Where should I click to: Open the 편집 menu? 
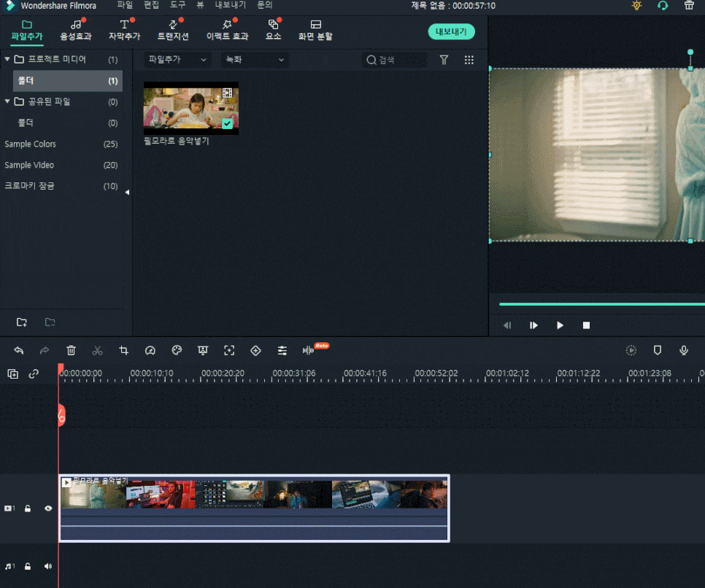(151, 5)
